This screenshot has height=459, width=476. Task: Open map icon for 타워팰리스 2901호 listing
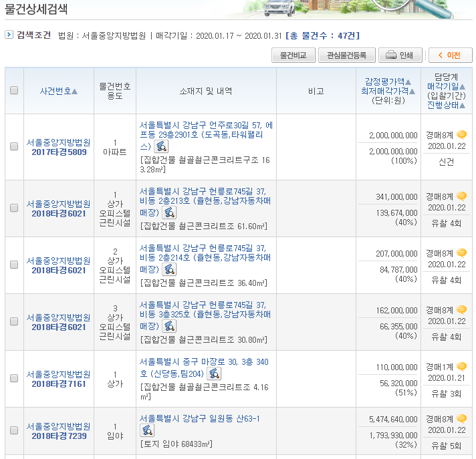[161, 146]
